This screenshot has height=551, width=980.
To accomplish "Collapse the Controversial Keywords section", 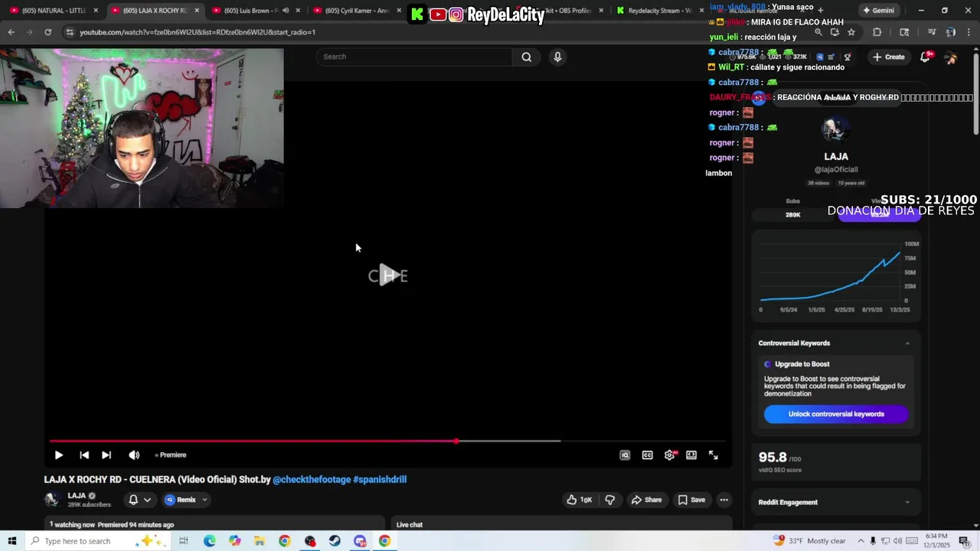I will pyautogui.click(x=907, y=343).
